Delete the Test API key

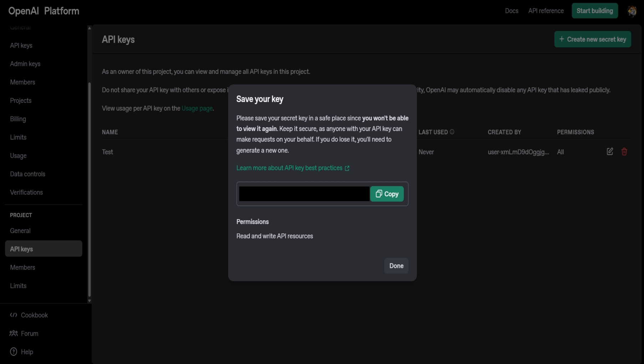(624, 152)
